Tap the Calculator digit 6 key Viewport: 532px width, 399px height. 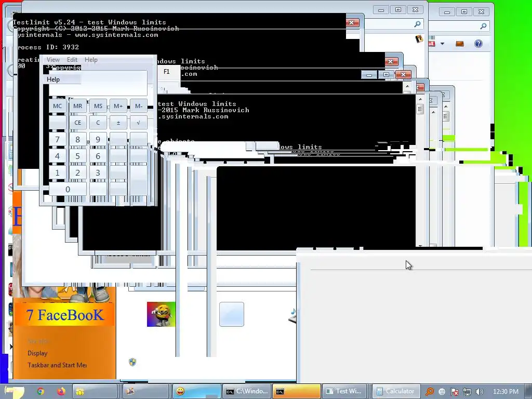click(x=98, y=156)
